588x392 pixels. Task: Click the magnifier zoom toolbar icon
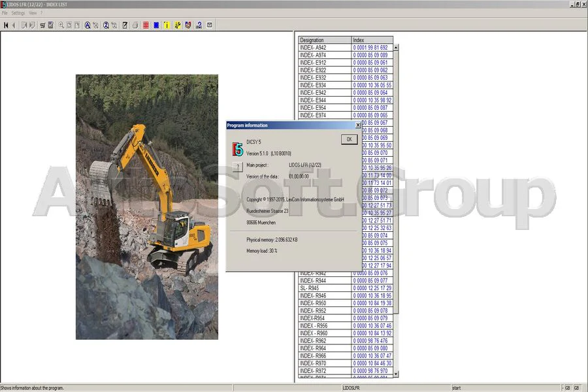tap(61, 25)
